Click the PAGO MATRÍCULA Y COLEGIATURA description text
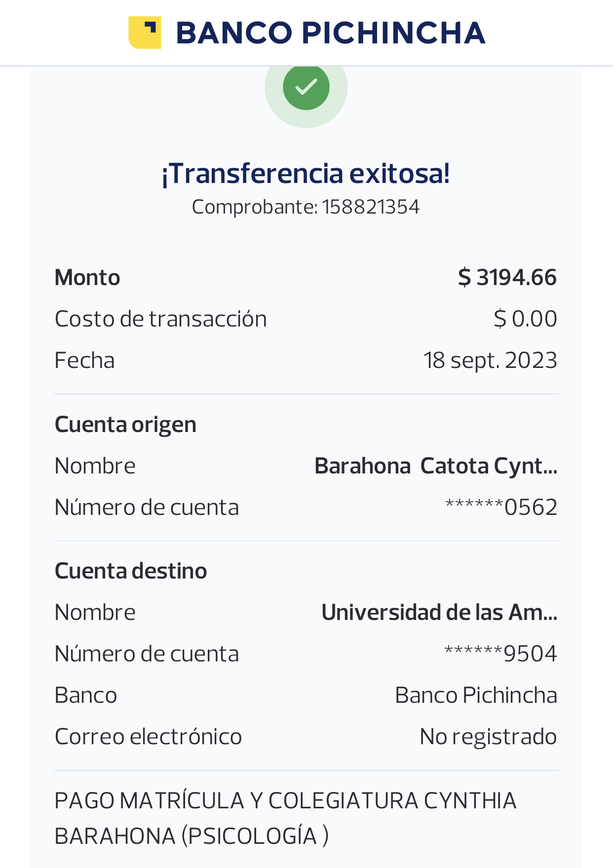 pos(285,818)
